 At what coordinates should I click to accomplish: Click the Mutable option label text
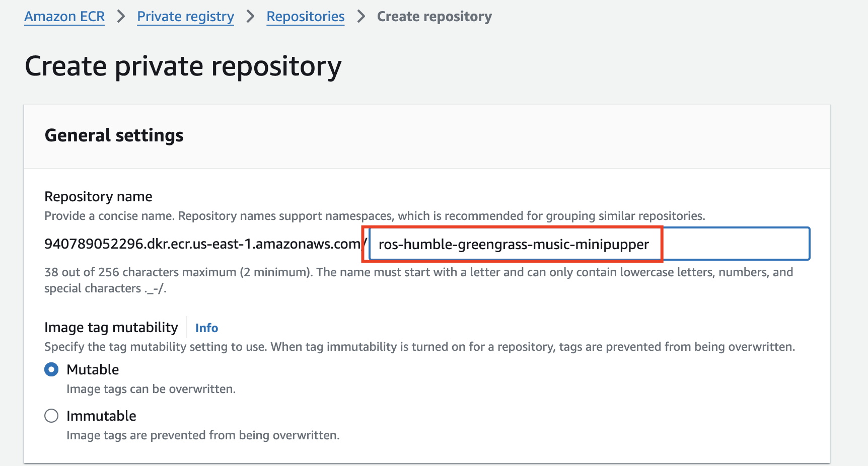pyautogui.click(x=93, y=370)
